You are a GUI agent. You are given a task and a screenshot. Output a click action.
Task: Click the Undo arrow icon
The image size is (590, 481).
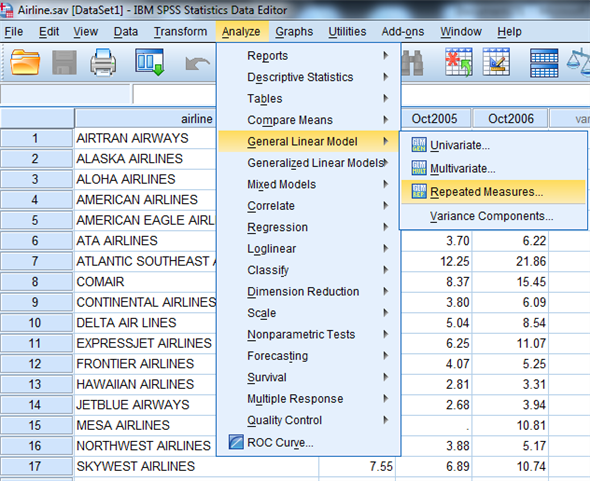[198, 64]
